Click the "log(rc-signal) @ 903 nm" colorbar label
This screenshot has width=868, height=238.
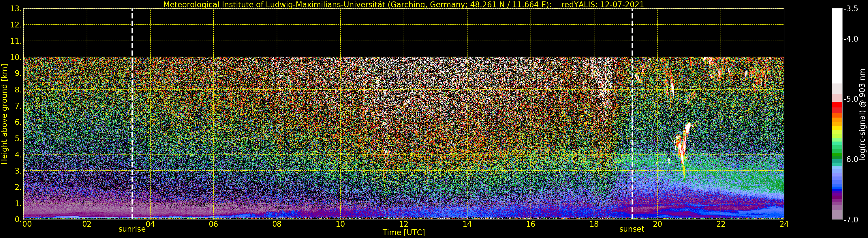coord(863,114)
